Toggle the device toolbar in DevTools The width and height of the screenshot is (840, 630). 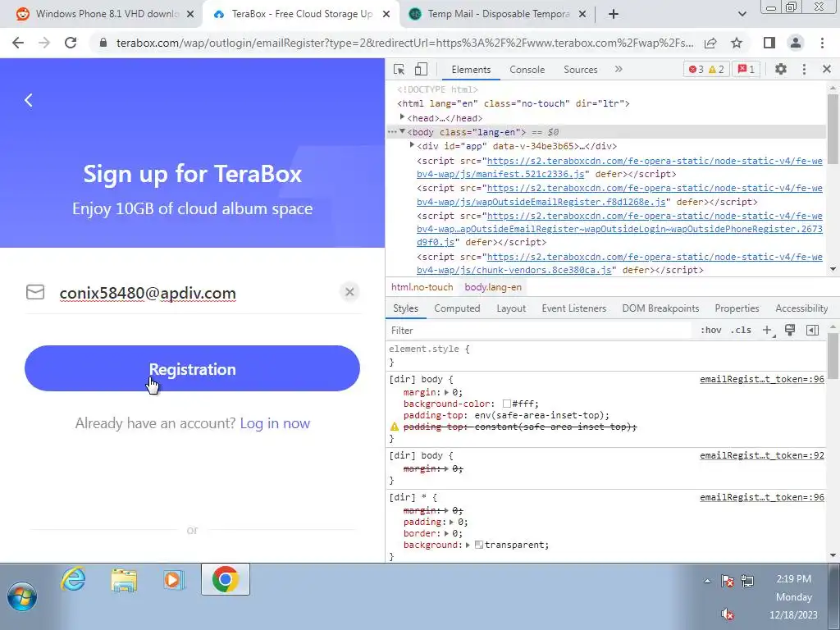point(421,69)
